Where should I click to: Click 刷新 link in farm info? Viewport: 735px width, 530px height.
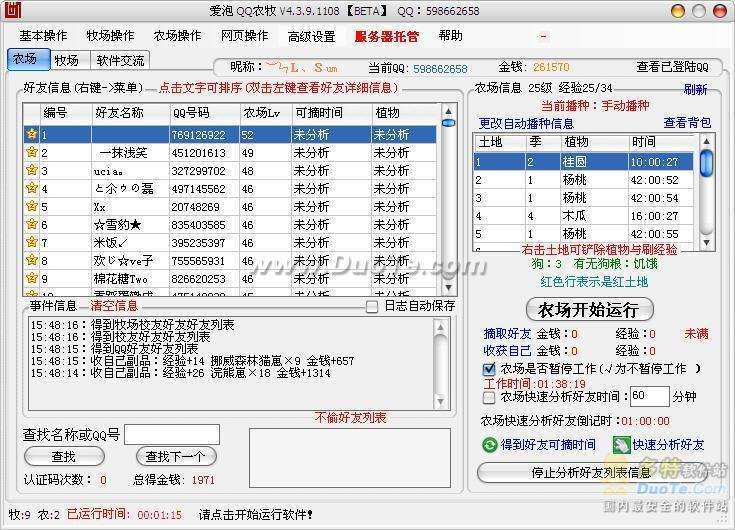tap(695, 89)
